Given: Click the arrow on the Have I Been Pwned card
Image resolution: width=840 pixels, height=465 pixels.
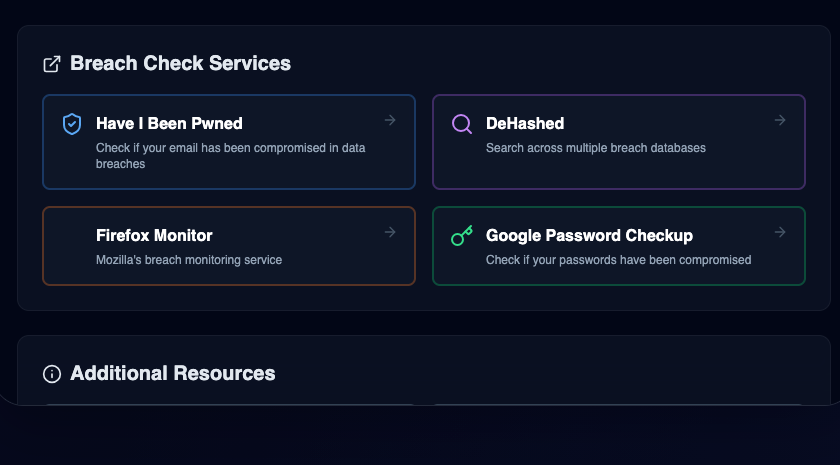Looking at the screenshot, I should tap(390, 120).
